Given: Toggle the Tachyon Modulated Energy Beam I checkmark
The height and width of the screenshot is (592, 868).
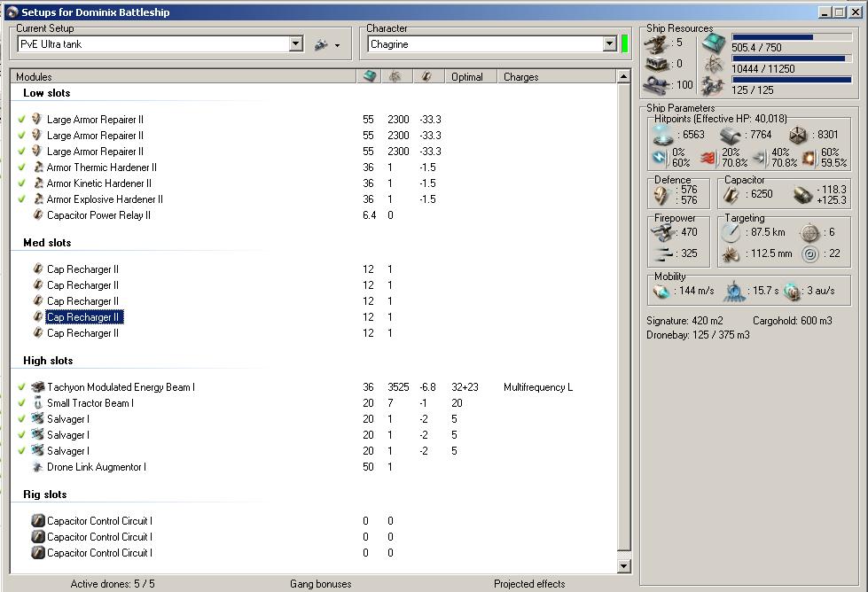Looking at the screenshot, I should (21, 387).
